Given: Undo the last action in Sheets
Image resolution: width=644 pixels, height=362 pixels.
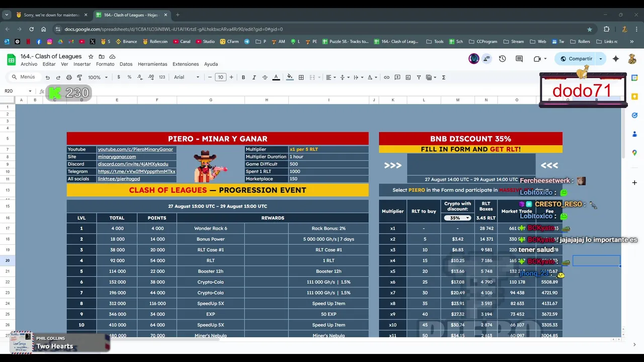Looking at the screenshot, I should click(x=47, y=77).
